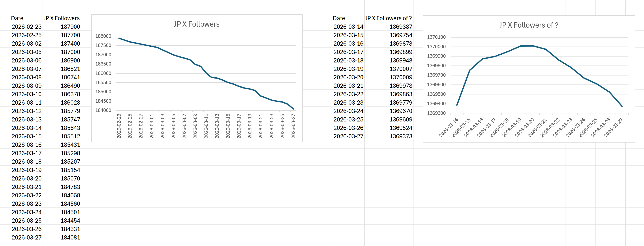The width and height of the screenshot is (644, 246).
Task: Select the 'JP X Followers' column header cell
Action: pos(62,18)
